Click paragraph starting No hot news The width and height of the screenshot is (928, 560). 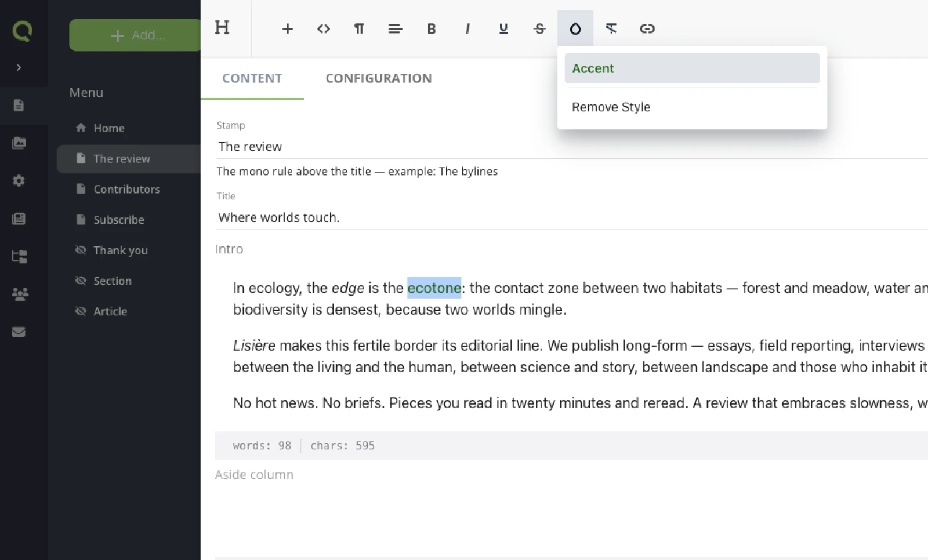580,403
